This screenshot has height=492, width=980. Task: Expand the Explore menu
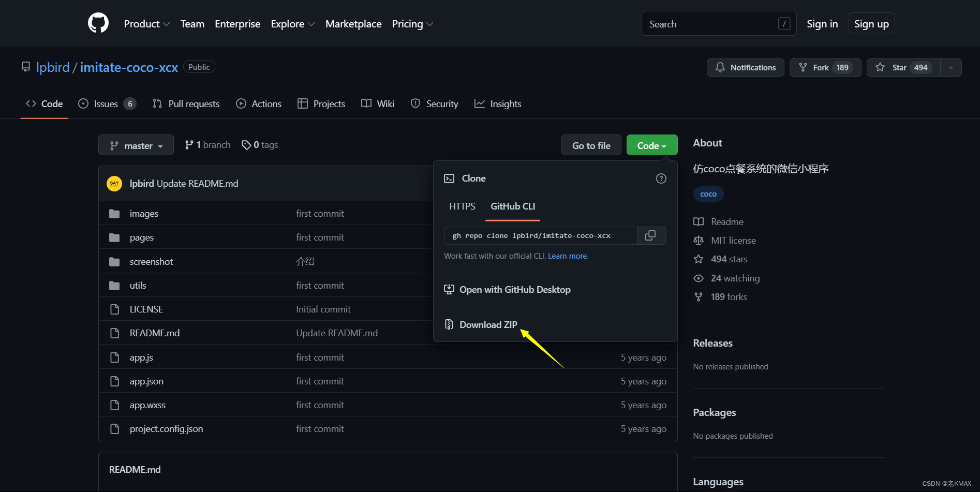tap(293, 24)
